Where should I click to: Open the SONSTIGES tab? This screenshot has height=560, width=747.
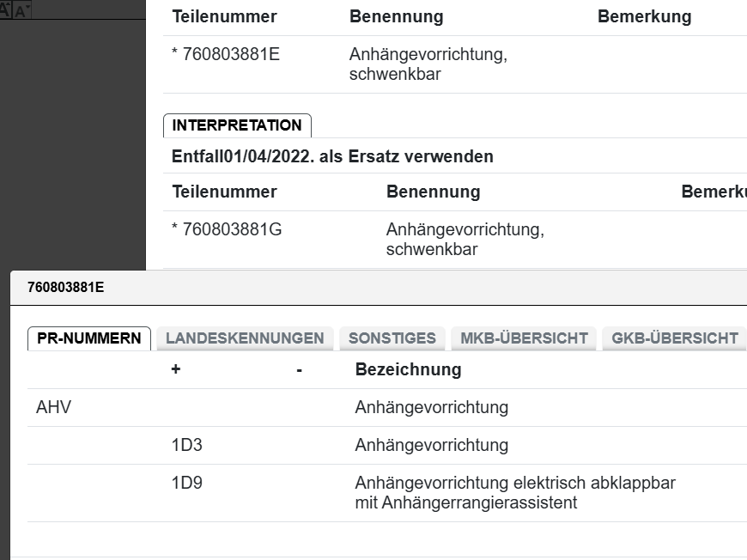(392, 338)
